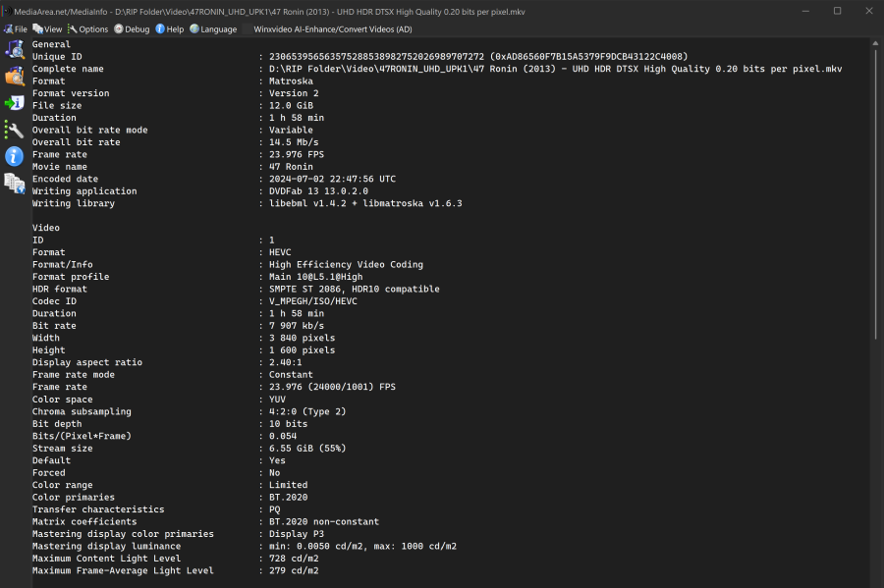
Task: Click the Open Folder icon in sidebar
Action: click(x=15, y=76)
